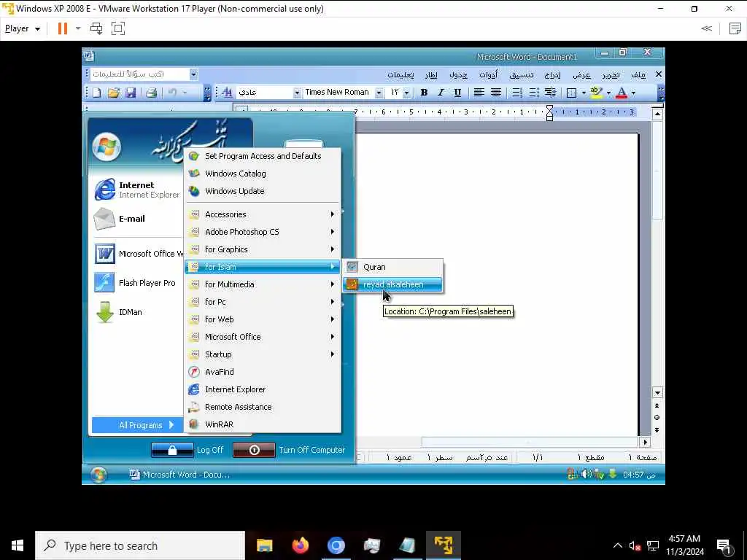Print using the printer toolbar icon
This screenshot has height=560, width=747.
(152, 93)
